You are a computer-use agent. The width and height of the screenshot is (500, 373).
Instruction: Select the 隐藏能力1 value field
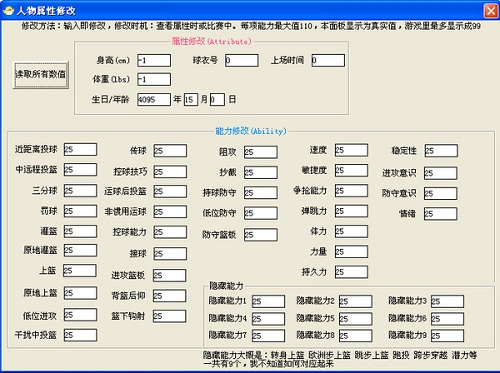[268, 301]
